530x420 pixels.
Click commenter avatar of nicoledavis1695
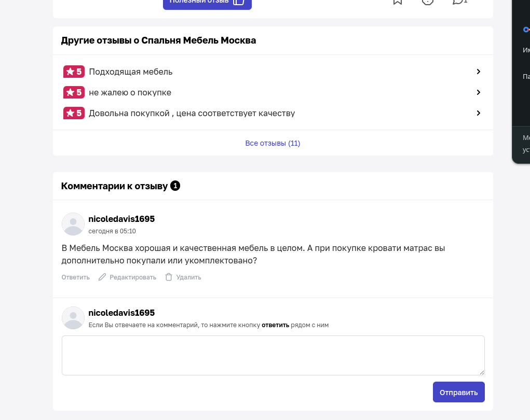[x=73, y=224]
